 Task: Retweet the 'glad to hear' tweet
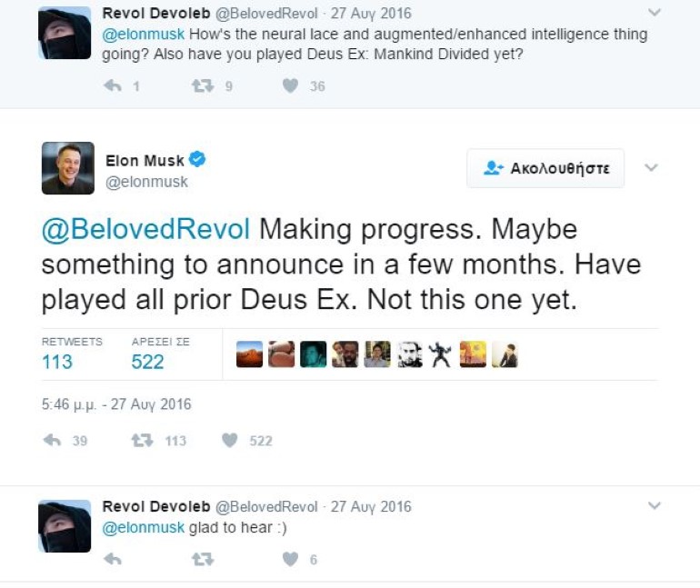point(202,560)
